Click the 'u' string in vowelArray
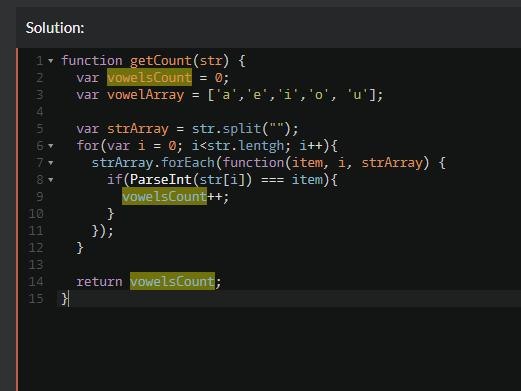The height and width of the screenshot is (391, 521). (357, 95)
